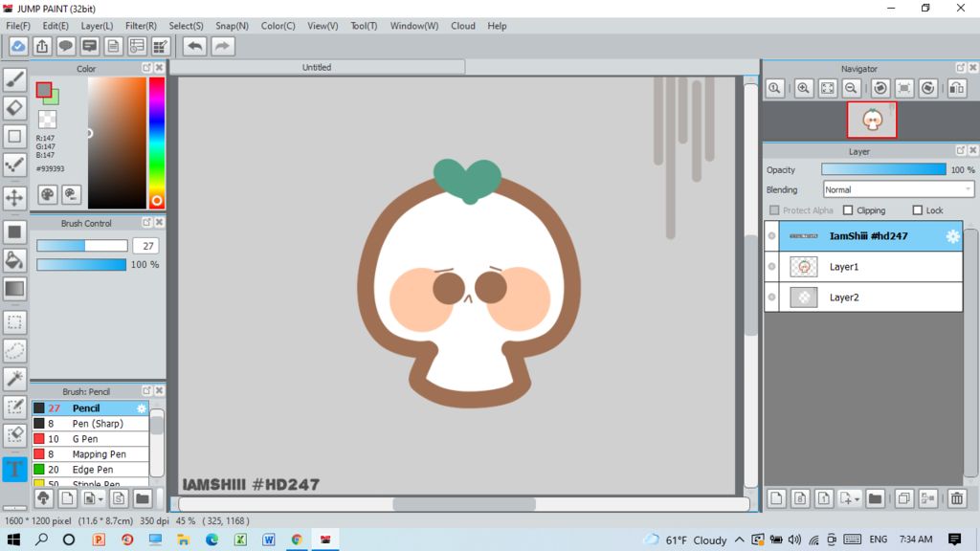980x551 pixels.
Task: Open the Layer menu
Action: coord(97,26)
